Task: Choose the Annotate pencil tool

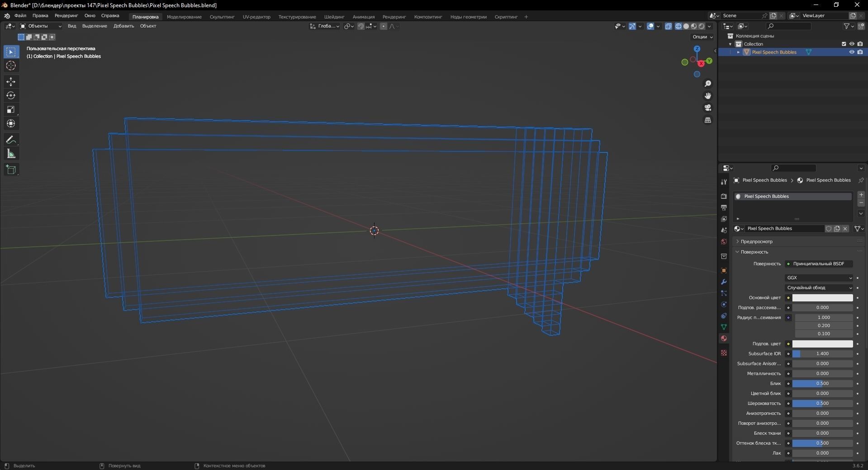Action: click(11, 140)
